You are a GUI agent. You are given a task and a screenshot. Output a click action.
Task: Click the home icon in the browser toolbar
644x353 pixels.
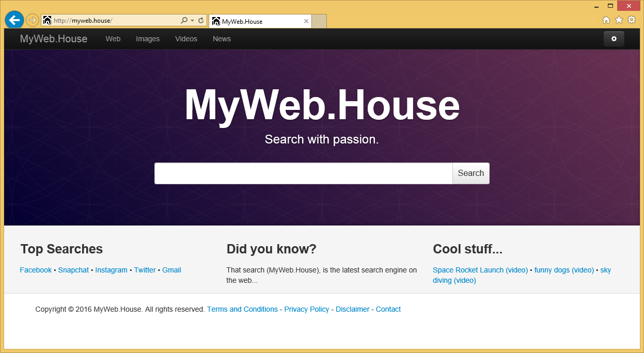click(x=606, y=20)
